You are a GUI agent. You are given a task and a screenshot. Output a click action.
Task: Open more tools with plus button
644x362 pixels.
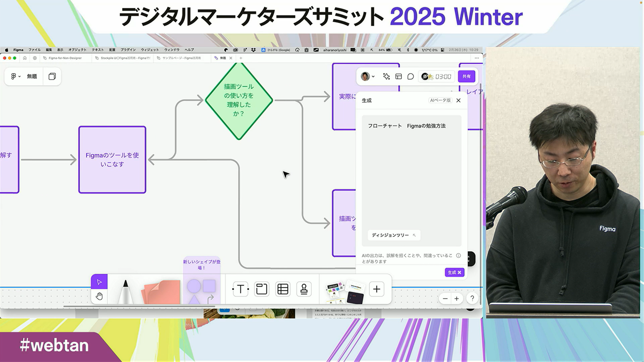pyautogui.click(x=377, y=289)
